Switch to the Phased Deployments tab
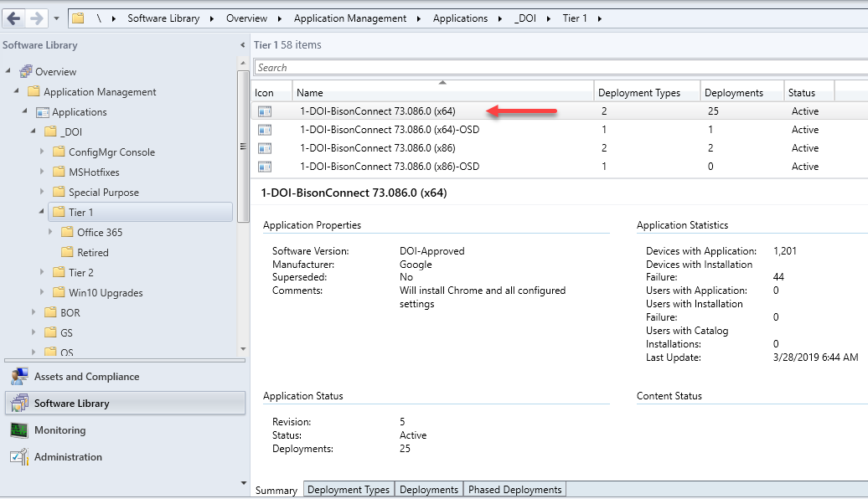The image size is (868, 499). (514, 490)
